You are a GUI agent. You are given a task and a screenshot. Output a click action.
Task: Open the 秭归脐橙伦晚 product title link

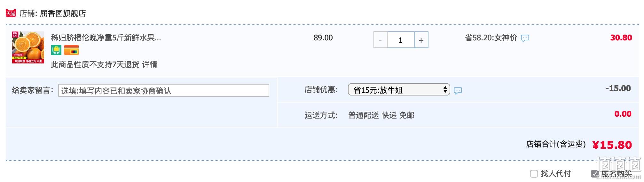pos(106,38)
